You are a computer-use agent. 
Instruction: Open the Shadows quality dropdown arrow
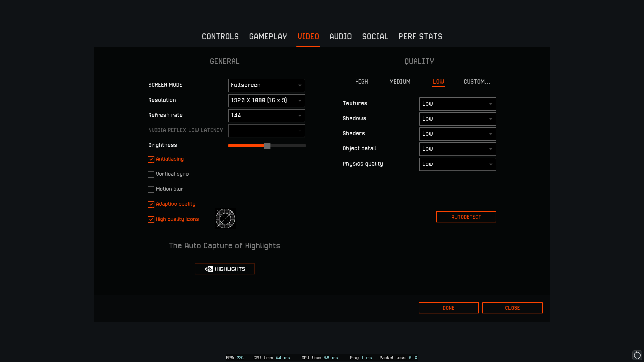(491, 119)
